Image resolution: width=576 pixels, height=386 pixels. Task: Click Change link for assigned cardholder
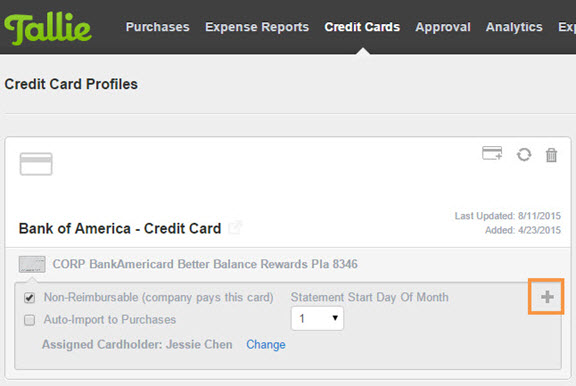click(x=266, y=344)
